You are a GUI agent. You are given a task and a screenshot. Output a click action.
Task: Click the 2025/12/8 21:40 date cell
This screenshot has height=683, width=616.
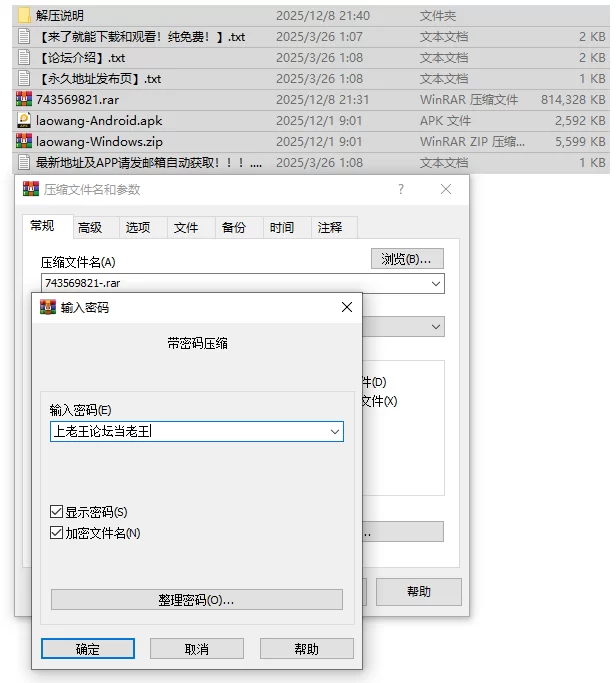click(x=323, y=16)
